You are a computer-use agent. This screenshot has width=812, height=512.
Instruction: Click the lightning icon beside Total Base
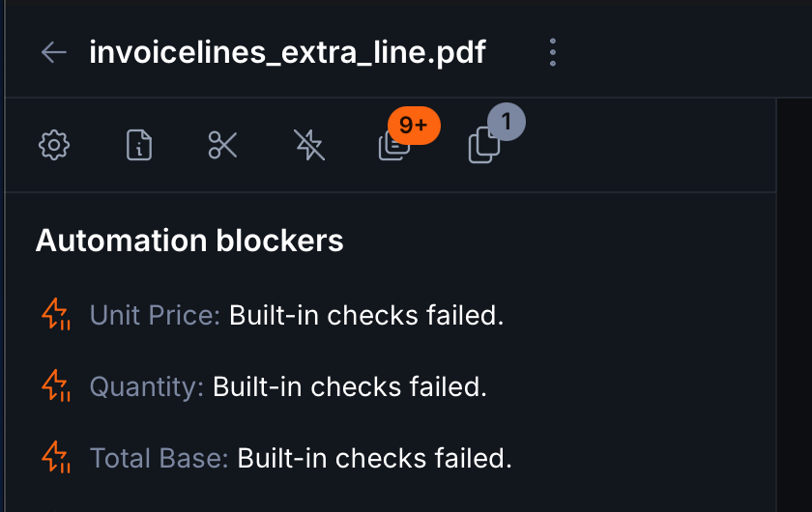(56, 457)
